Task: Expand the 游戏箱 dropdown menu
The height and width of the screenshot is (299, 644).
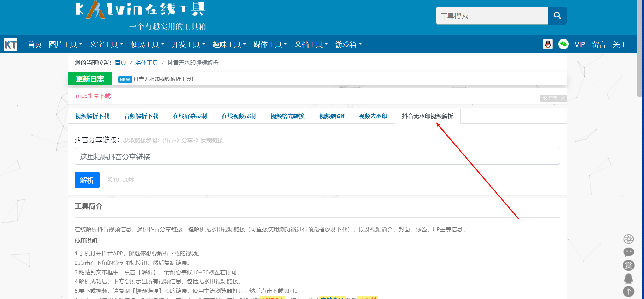Action: [348, 44]
